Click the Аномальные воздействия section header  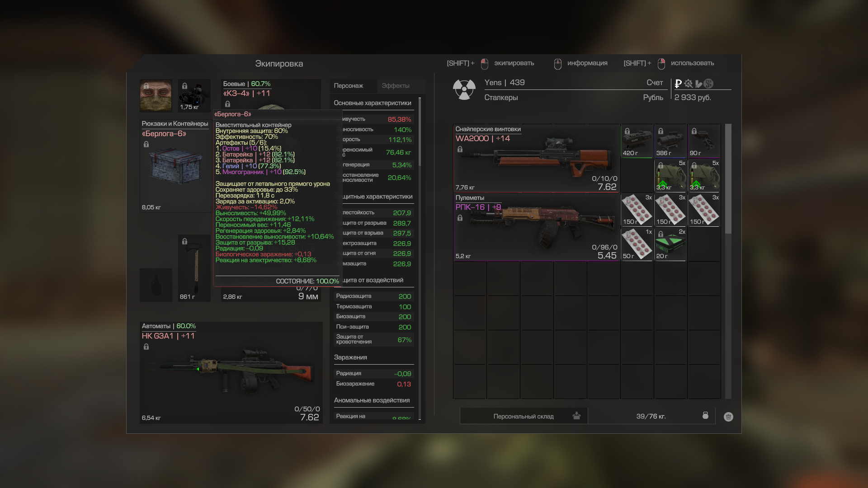[372, 400]
